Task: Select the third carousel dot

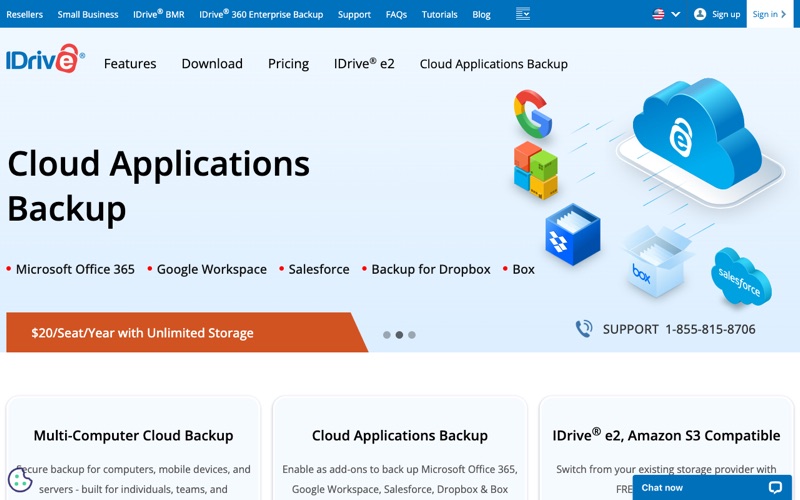Action: (412, 335)
